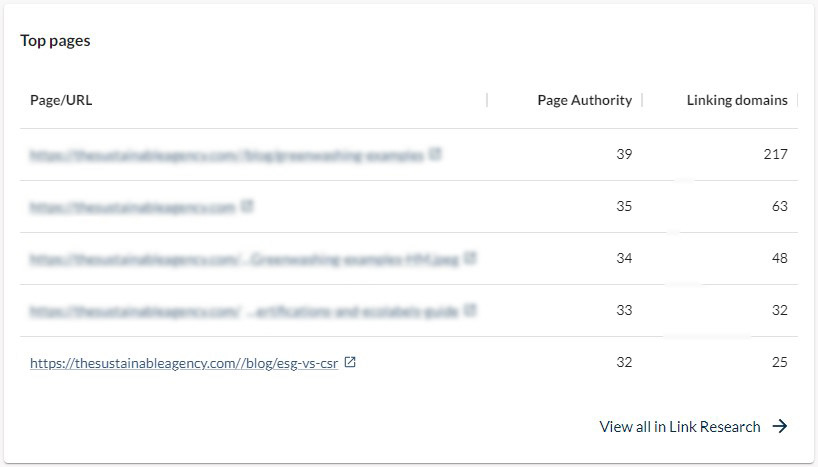Click external icon for ecolabels guide URL

470,310
